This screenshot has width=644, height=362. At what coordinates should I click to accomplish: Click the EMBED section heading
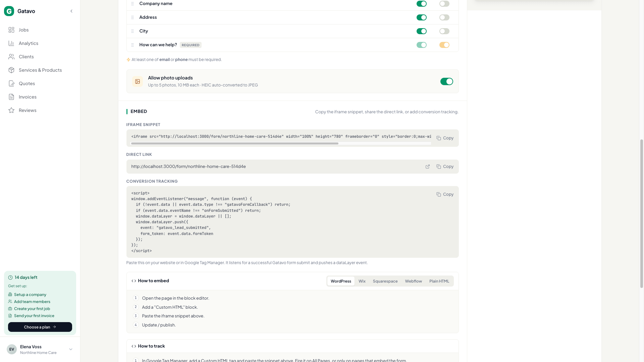[x=139, y=112]
